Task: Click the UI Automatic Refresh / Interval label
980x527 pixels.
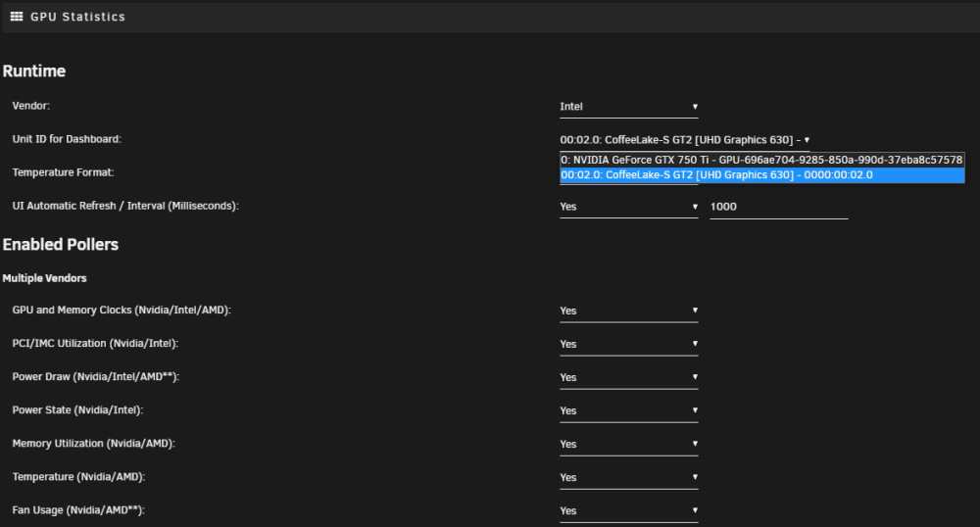Action: point(125,206)
